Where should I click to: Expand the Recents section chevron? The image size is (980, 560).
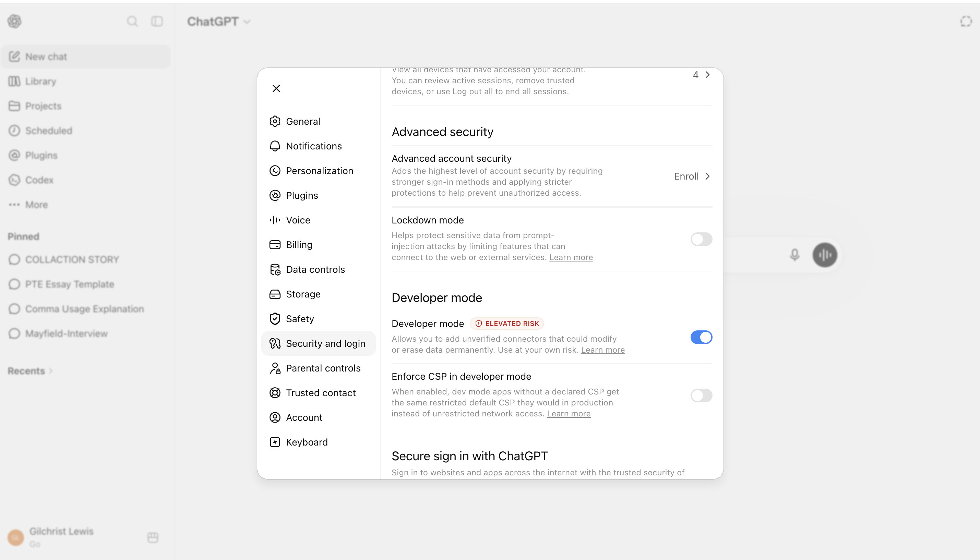[x=51, y=371]
